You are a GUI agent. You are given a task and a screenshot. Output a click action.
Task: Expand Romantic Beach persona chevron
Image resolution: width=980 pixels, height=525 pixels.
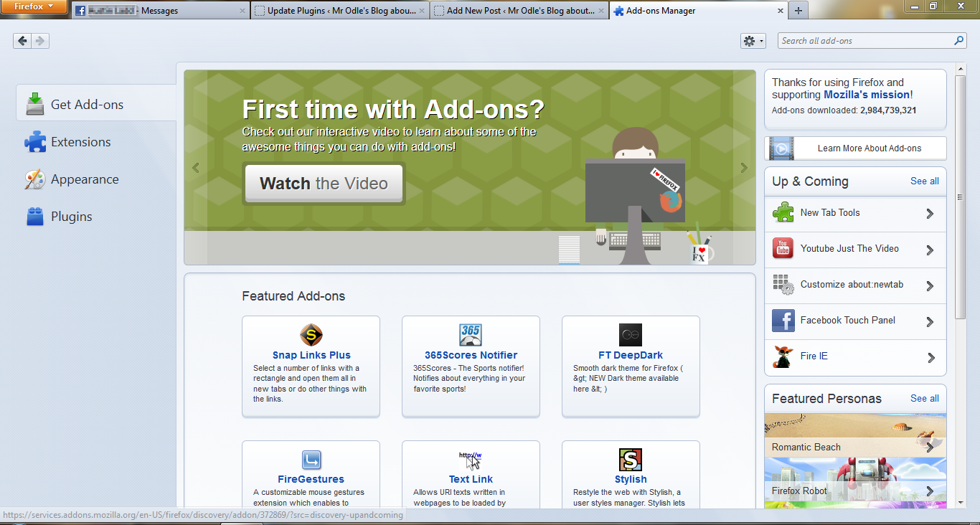(930, 447)
